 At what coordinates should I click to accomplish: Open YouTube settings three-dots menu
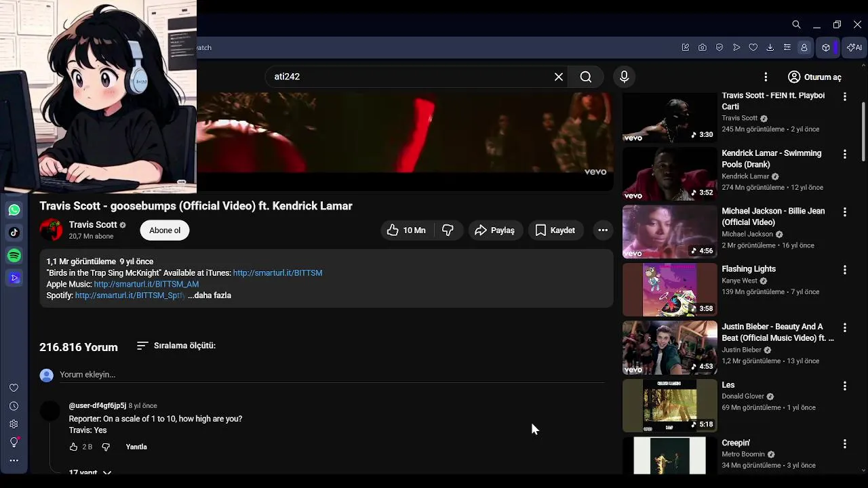click(766, 77)
